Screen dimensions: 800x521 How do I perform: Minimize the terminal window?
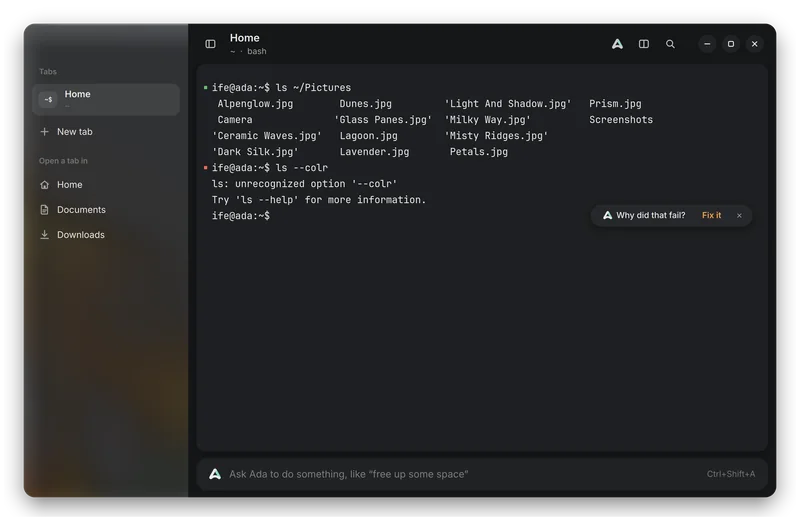707,44
